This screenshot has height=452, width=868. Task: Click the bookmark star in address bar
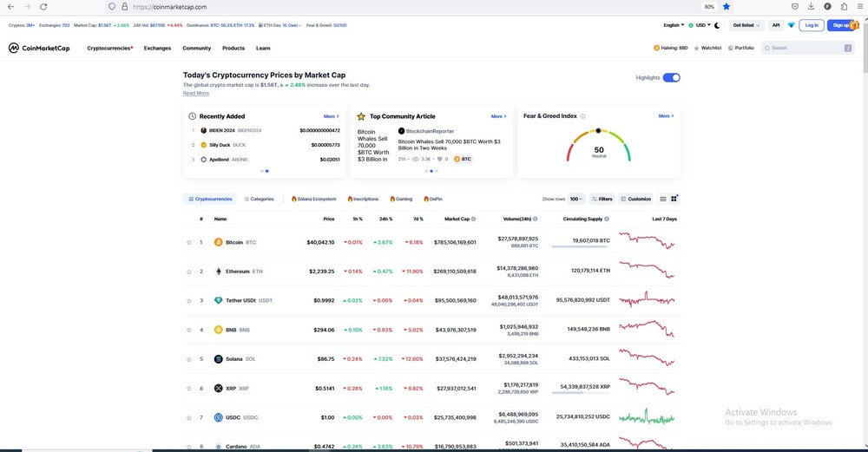click(x=727, y=7)
